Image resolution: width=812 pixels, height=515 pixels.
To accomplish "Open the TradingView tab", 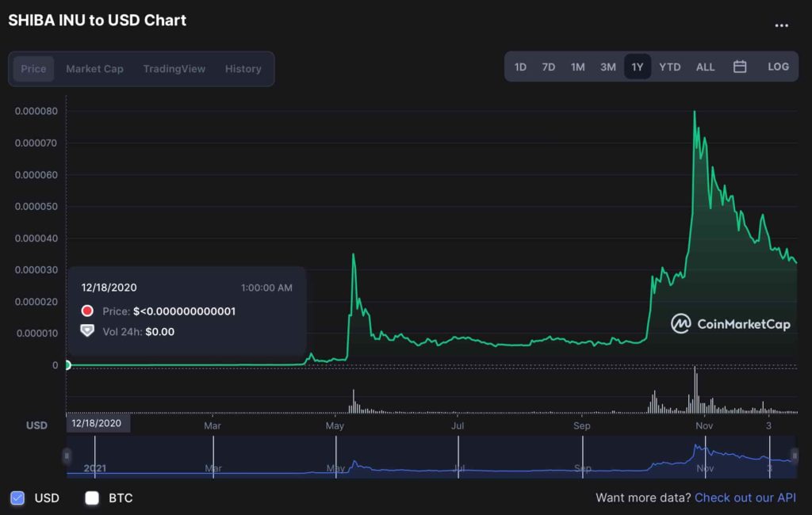I will (174, 69).
